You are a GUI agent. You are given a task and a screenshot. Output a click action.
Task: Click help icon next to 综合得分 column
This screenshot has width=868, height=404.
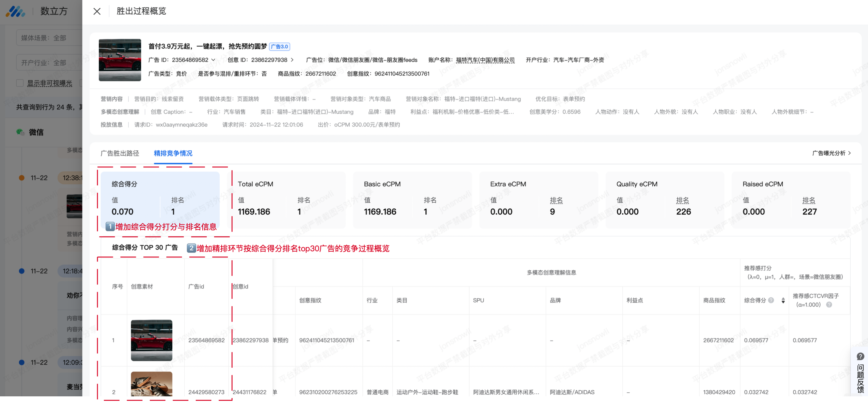click(x=771, y=300)
